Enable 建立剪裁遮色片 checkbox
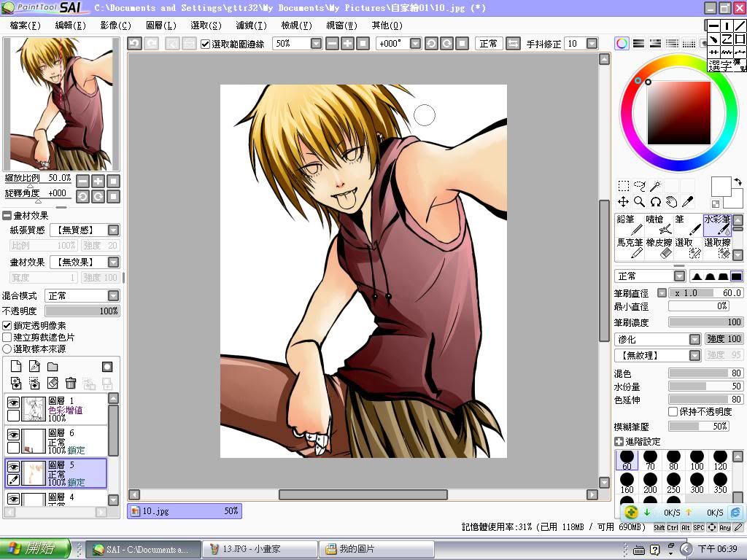Viewport: 747px width, 560px height. click(x=7, y=337)
